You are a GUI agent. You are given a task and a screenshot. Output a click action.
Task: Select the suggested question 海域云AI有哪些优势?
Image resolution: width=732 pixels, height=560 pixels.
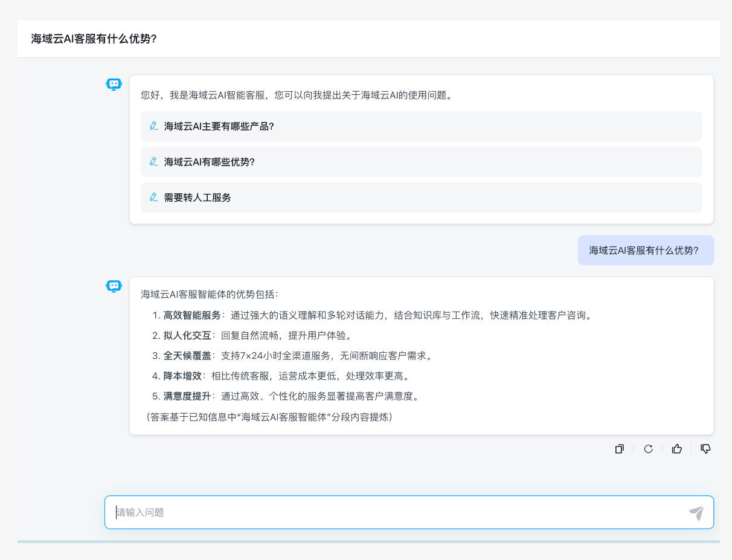coord(210,162)
